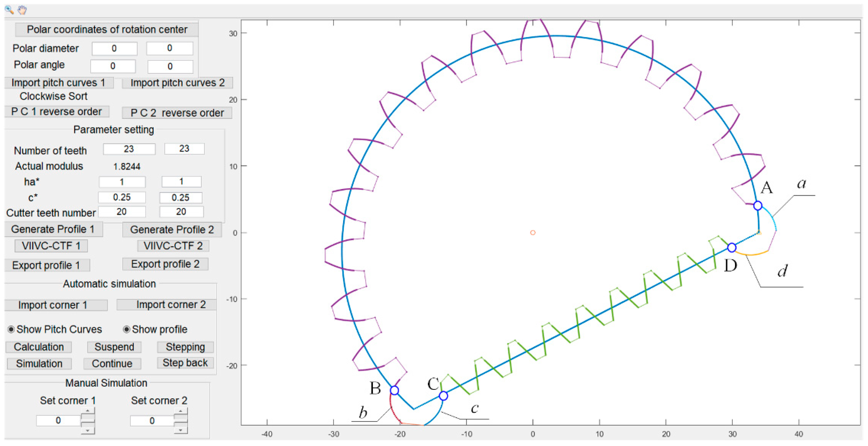Click blue circle marker at point C

(443, 396)
